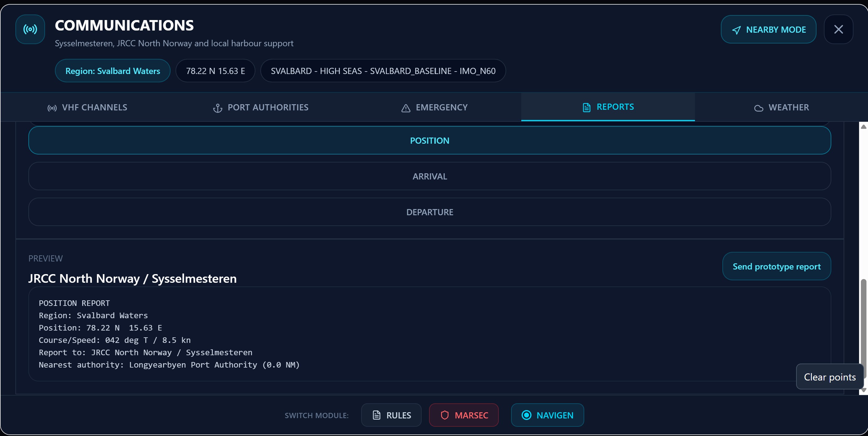Click the anchor icon for Port Authorities
This screenshot has height=436, width=868.
coord(217,108)
